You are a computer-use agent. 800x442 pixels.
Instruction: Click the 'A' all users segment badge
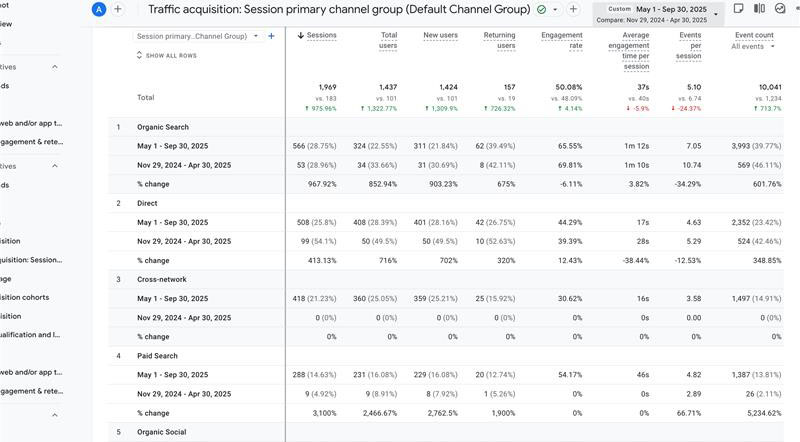coord(98,9)
